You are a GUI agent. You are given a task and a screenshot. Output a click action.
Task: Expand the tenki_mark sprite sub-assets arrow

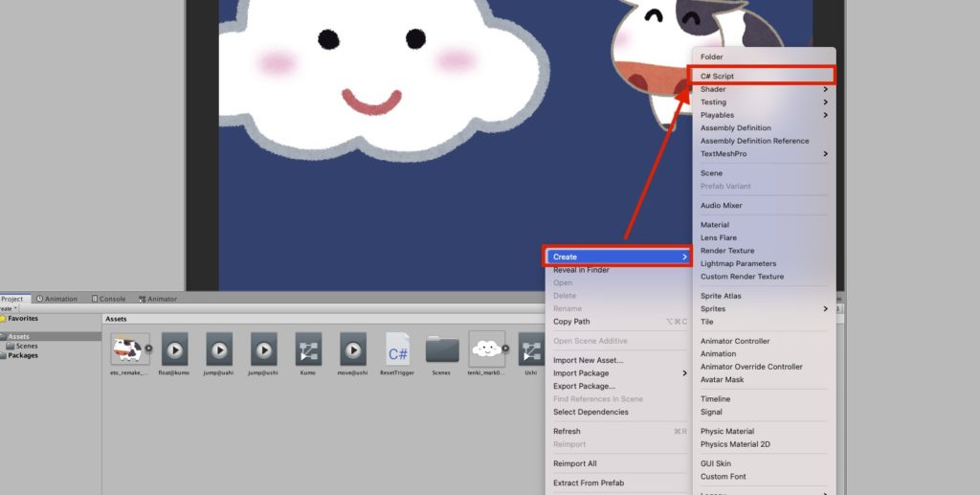point(505,349)
